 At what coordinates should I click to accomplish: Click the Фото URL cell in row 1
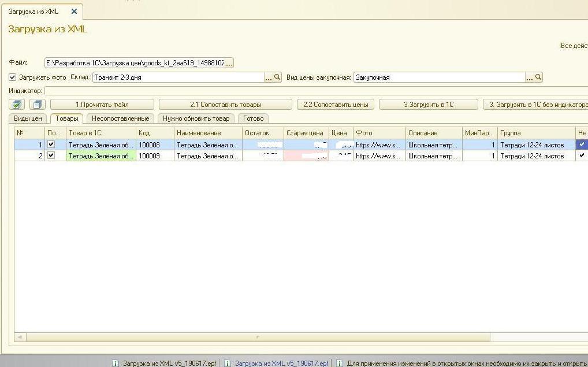tap(379, 145)
